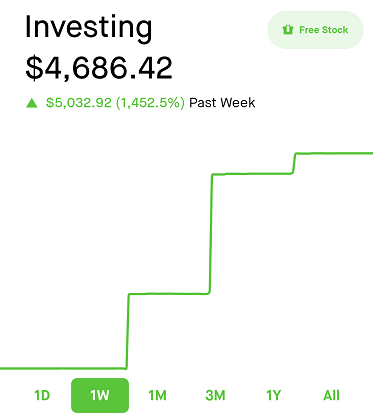Click the $5,032.92 gain amount
Image resolution: width=373 pixels, height=419 pixels.
click(x=79, y=103)
